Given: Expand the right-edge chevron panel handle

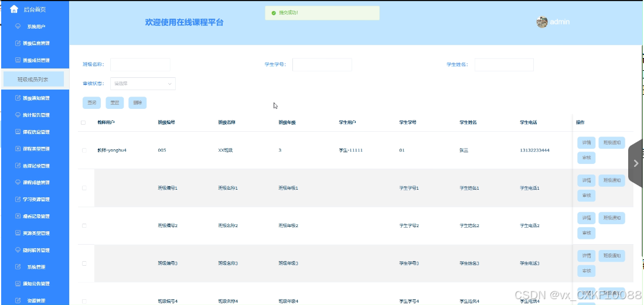Looking at the screenshot, I should tap(636, 163).
